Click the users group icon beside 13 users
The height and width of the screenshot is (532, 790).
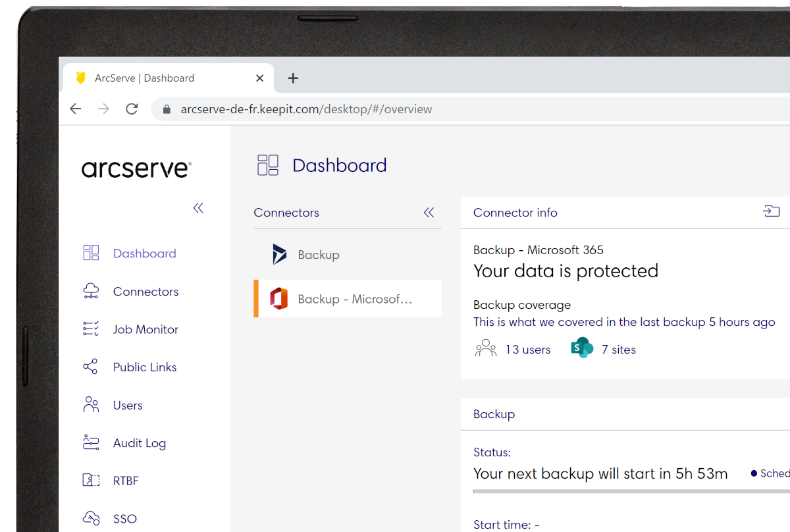tap(486, 348)
